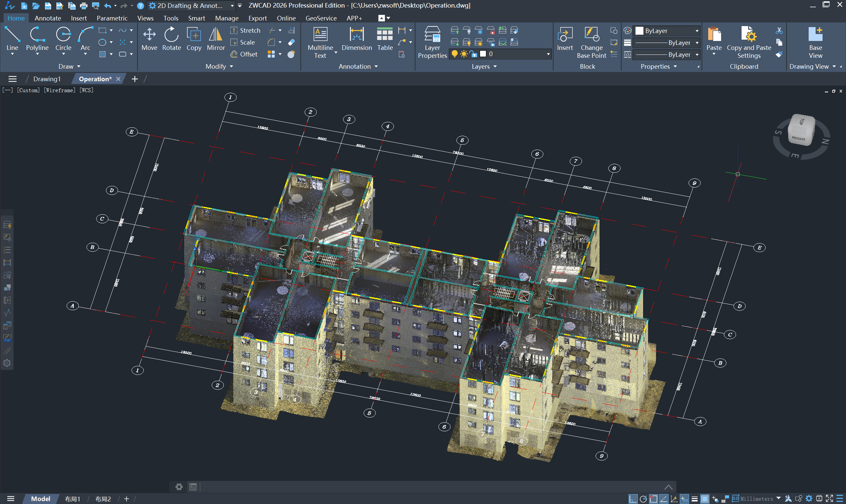Viewport: 846px width, 504px height.
Task: Pick the Arc tool
Action: coord(85,39)
